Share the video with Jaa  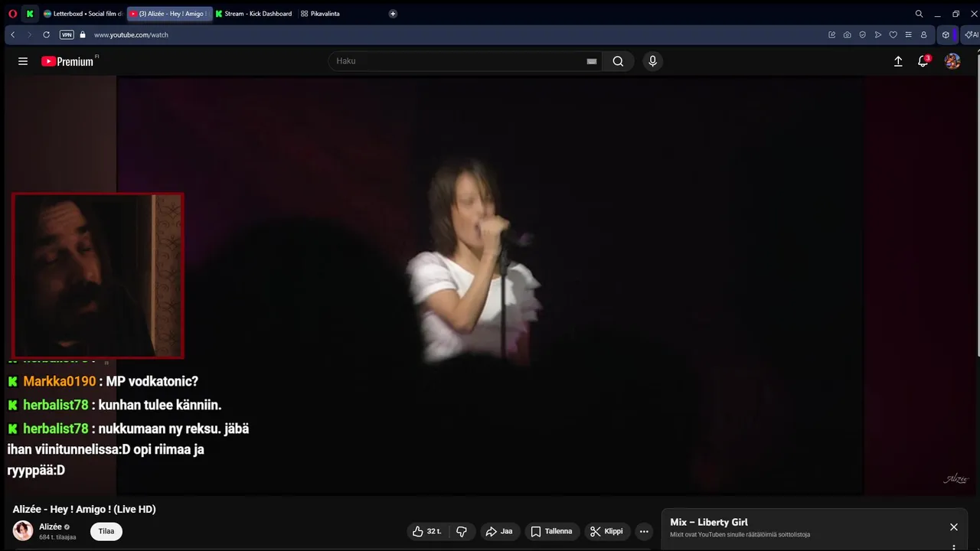500,531
